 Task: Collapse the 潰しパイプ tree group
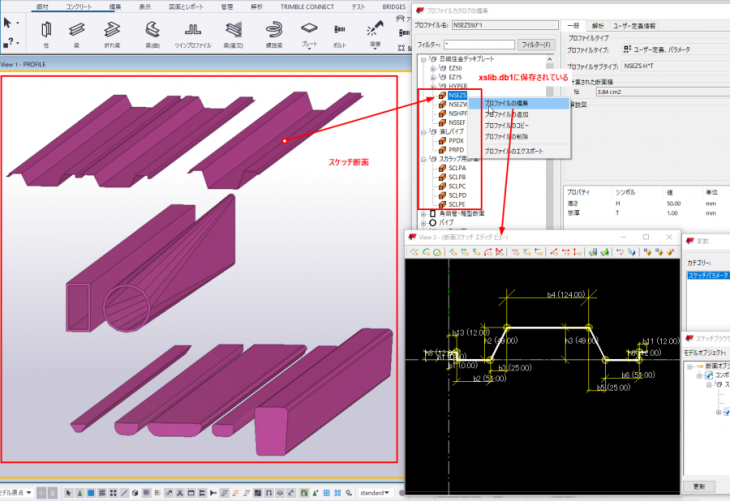pos(424,131)
